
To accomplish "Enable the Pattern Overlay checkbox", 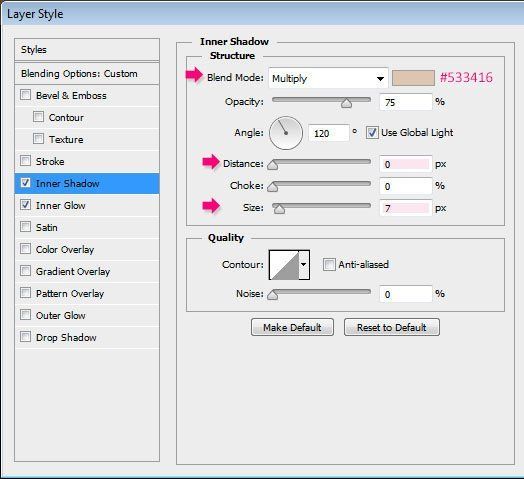I will click(25, 293).
